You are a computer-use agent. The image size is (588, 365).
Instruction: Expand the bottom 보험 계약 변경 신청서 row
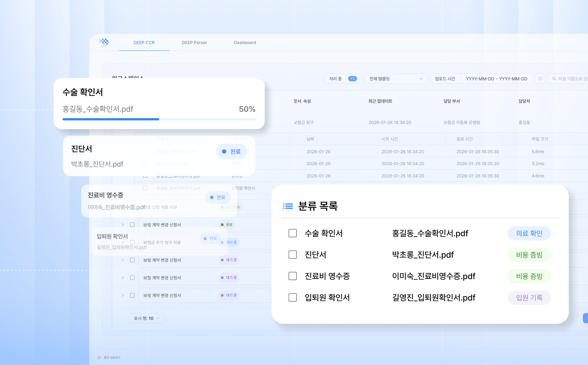(x=123, y=295)
